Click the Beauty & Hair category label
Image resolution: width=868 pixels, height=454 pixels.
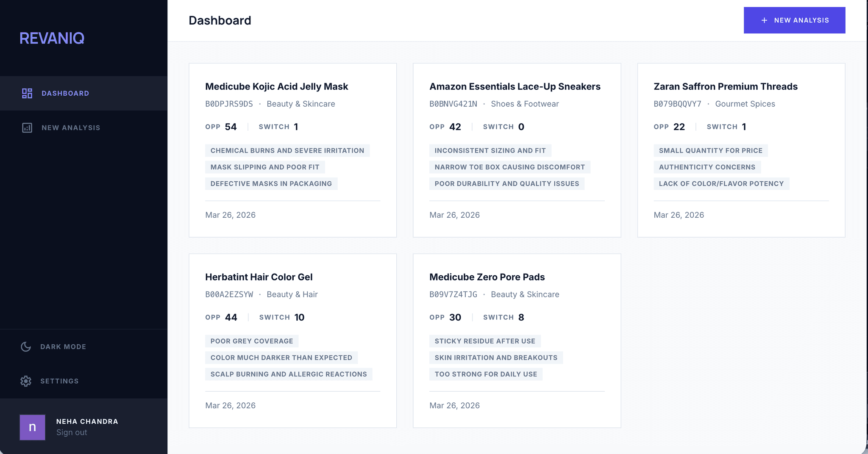(x=292, y=294)
